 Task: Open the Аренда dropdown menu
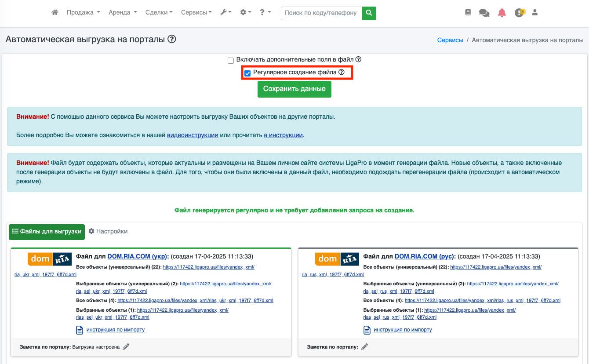123,13
